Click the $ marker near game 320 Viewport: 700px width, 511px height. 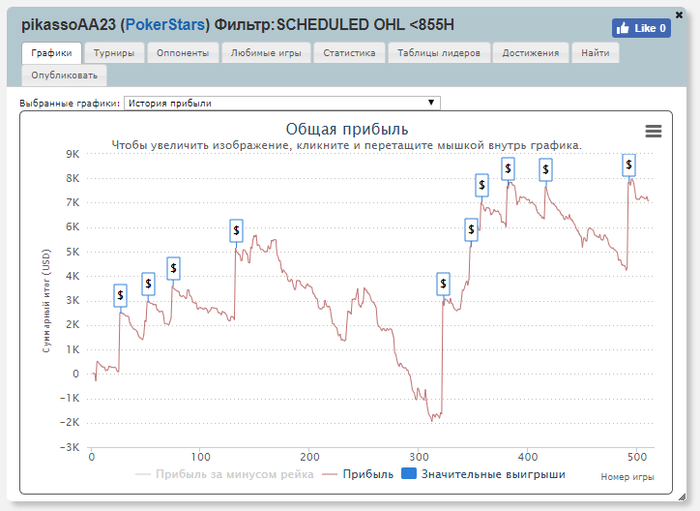[x=443, y=284]
